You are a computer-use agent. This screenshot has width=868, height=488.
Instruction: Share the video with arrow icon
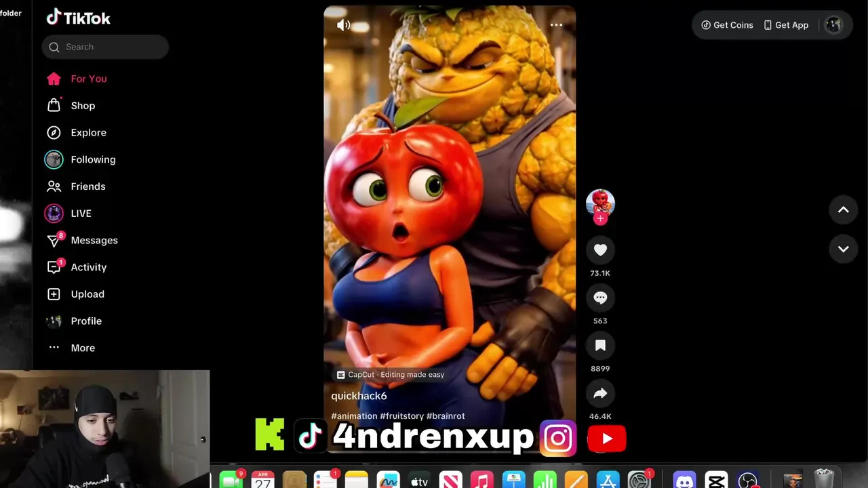[600, 393]
